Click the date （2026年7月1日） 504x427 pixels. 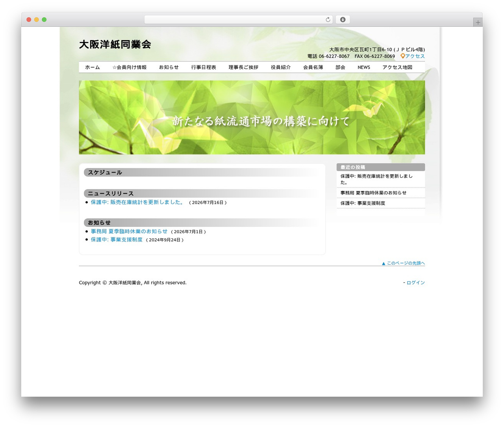[189, 232]
